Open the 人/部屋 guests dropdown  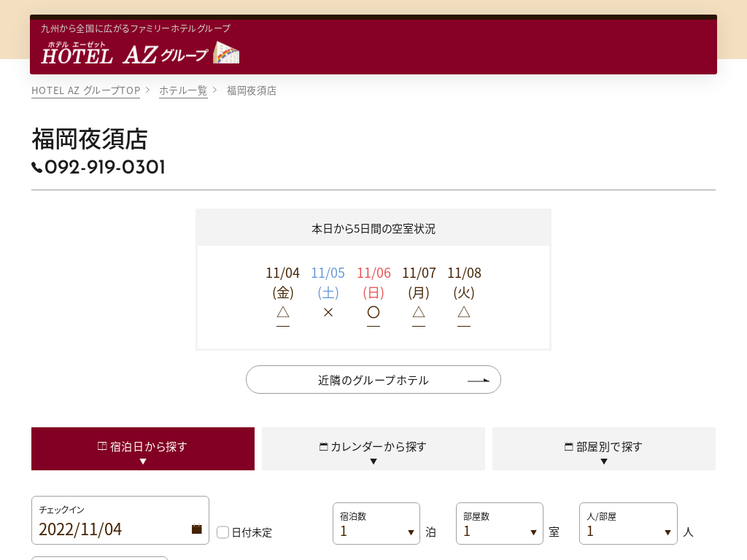pos(627,524)
